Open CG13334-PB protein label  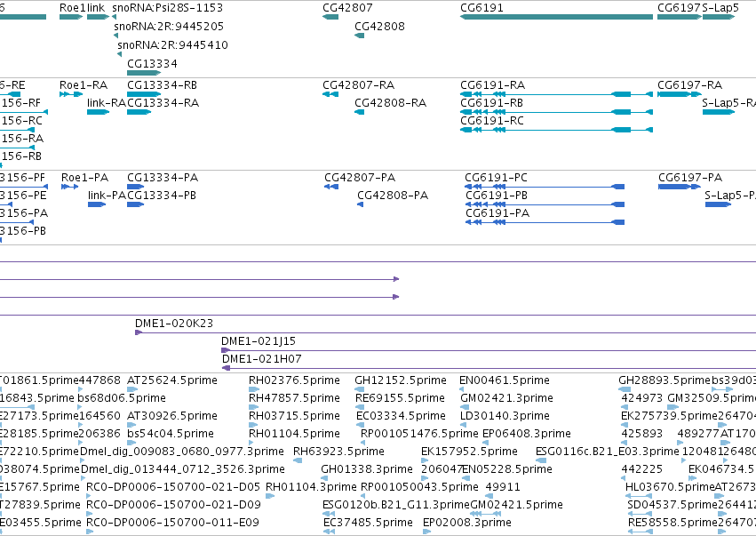click(x=162, y=196)
